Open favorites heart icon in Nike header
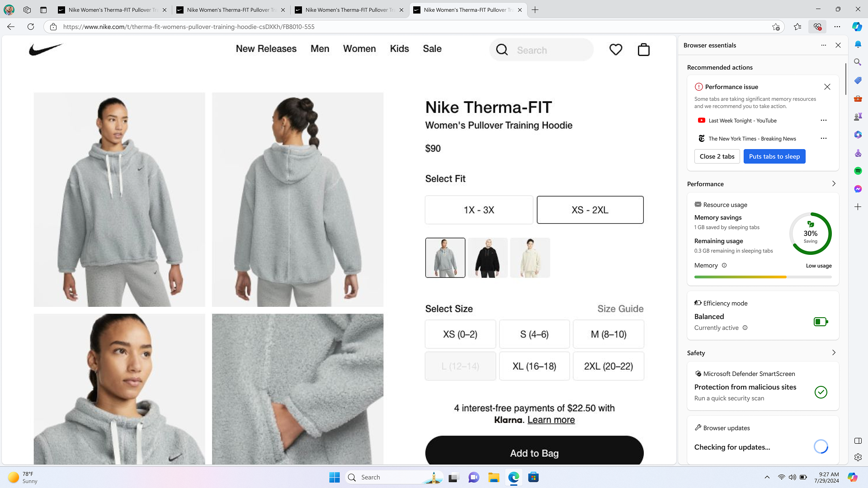Screen dimensions: 868x488 [616, 50]
